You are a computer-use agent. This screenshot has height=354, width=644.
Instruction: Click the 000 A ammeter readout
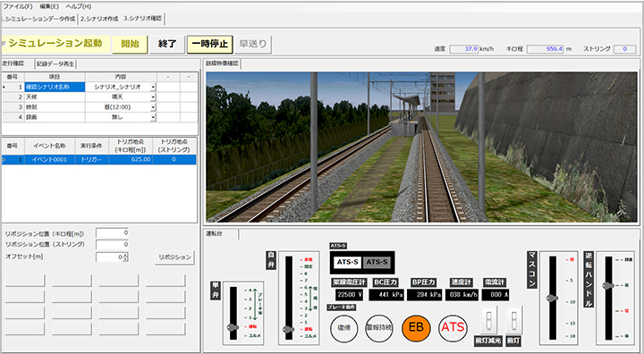496,294
